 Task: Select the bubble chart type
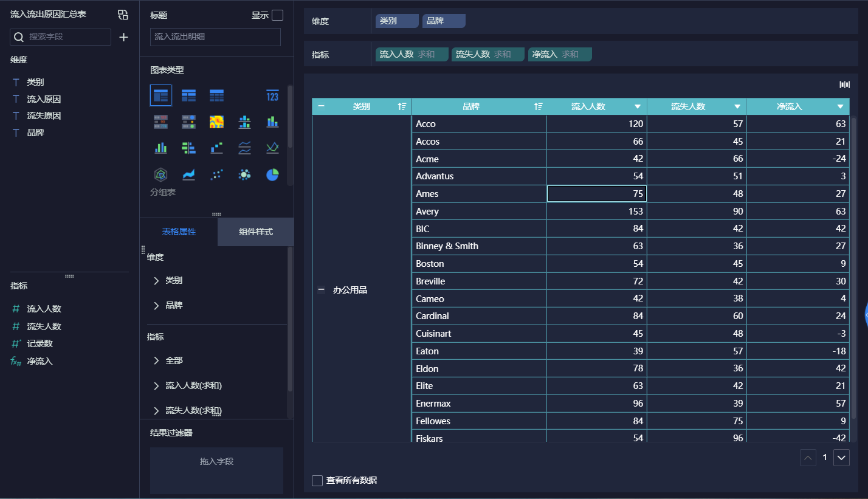click(x=244, y=174)
